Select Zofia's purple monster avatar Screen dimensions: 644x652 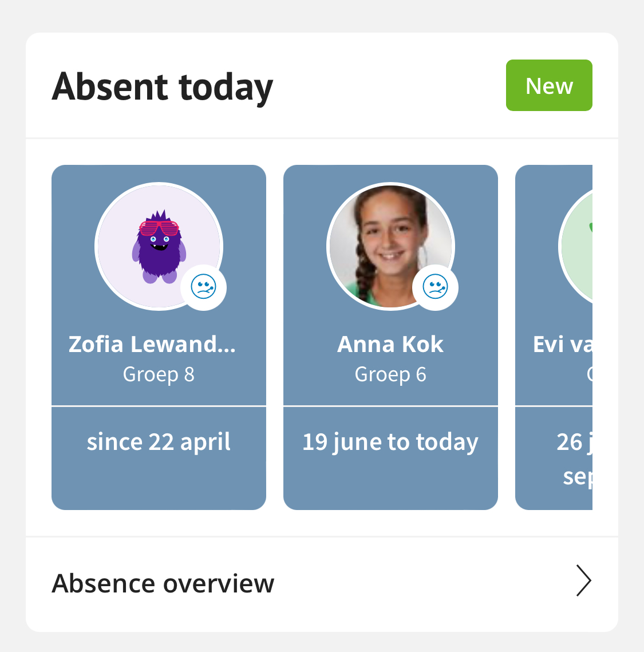(x=159, y=247)
